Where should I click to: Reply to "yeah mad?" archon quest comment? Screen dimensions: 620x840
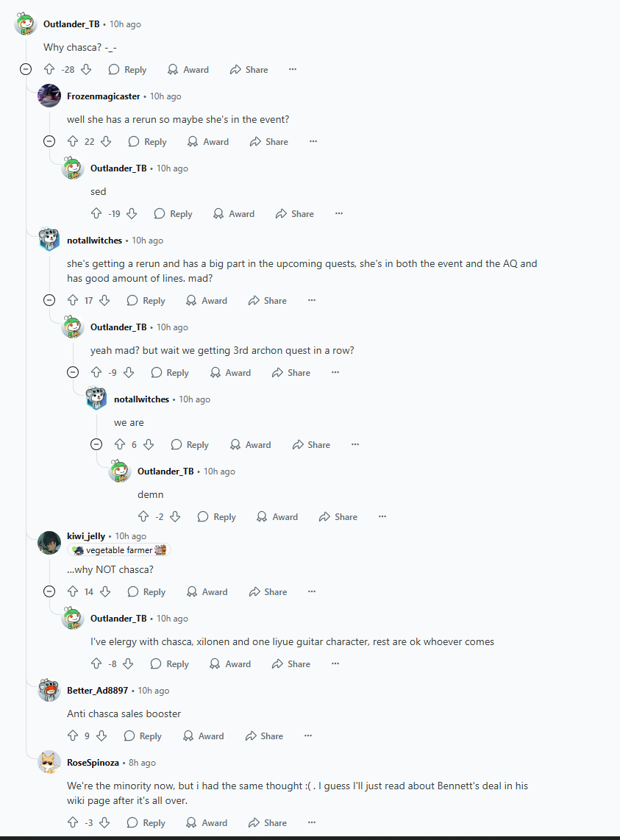click(170, 372)
